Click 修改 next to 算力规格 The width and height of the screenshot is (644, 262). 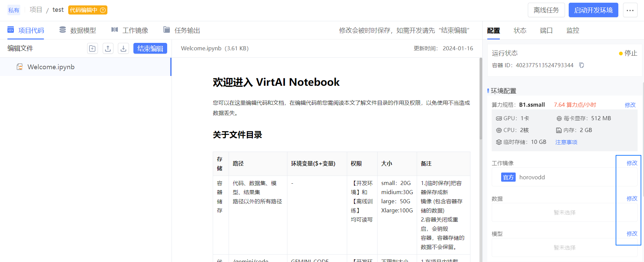(630, 105)
